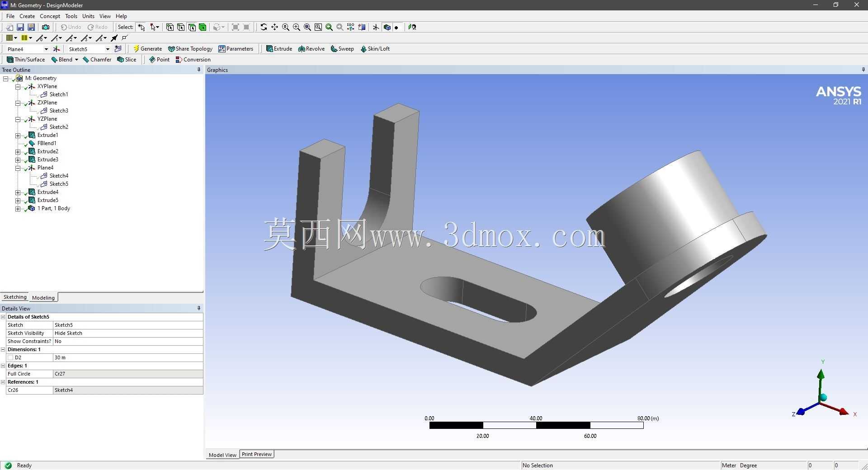Image resolution: width=868 pixels, height=470 pixels.
Task: Click the Sketch Visibility Hide Sketch field
Action: tap(128, 333)
